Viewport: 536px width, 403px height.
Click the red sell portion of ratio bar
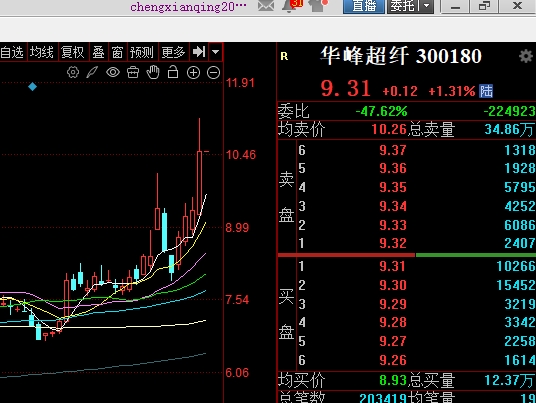click(346, 255)
